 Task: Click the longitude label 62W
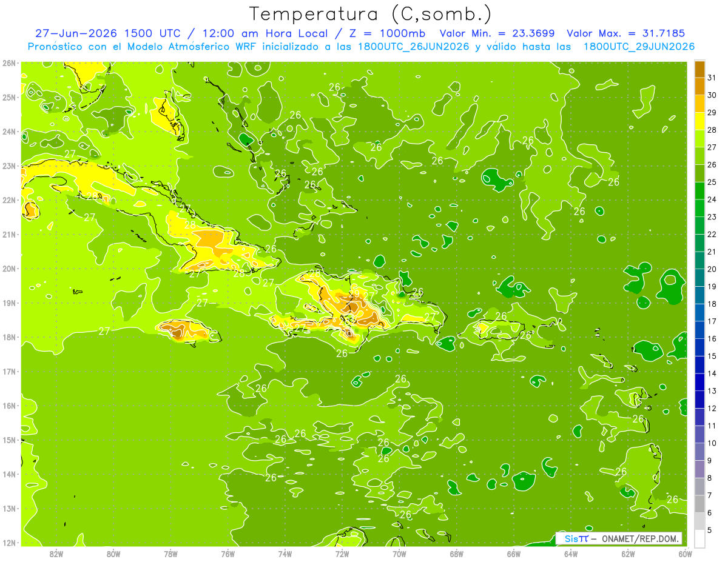point(628,554)
